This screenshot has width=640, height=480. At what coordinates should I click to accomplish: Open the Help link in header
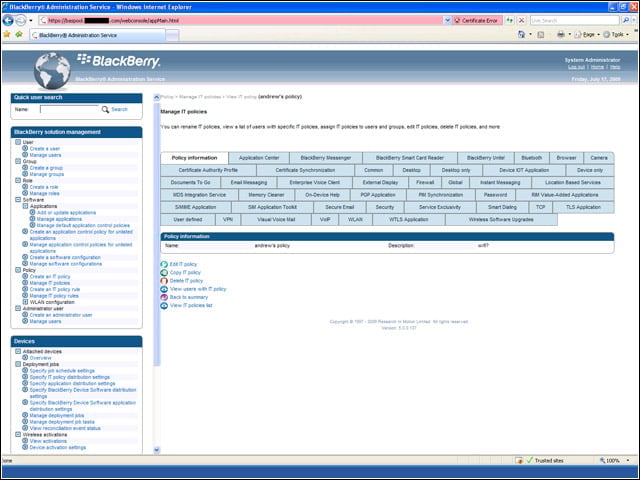point(615,67)
